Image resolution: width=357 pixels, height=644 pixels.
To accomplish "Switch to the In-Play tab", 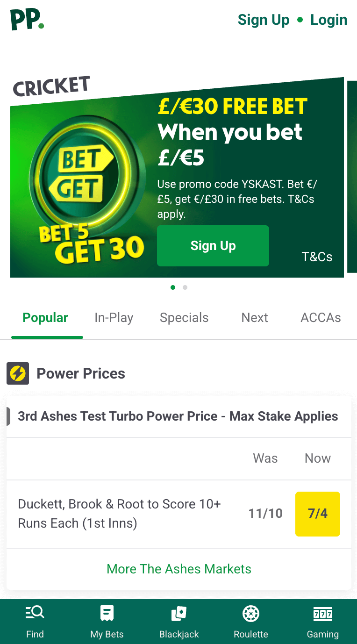I will (x=114, y=318).
